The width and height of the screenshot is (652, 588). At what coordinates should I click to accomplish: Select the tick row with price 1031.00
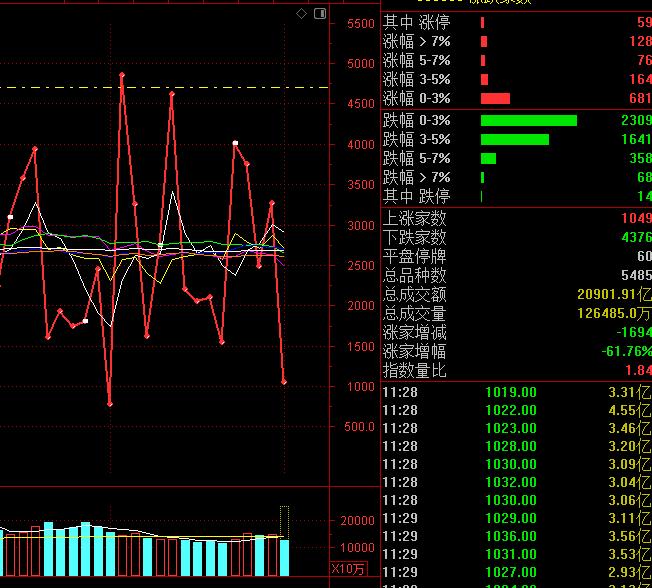(517, 554)
